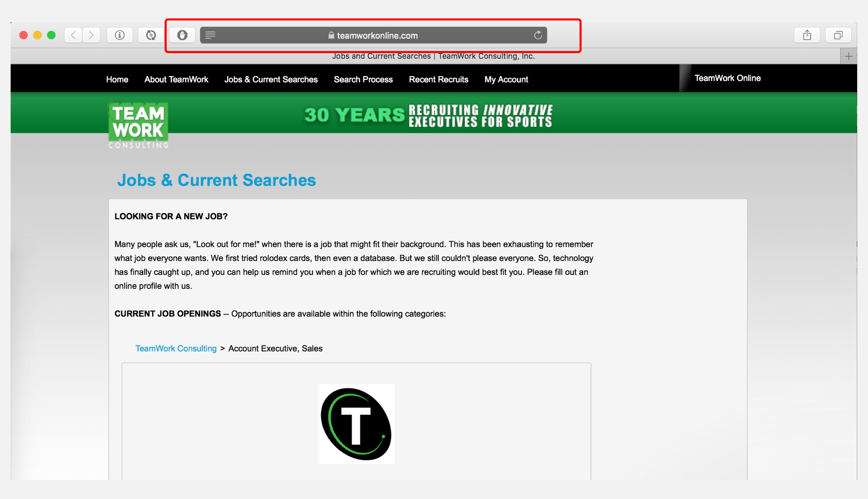Click the Search Process navigation item
The height and width of the screenshot is (499, 868).
pos(363,79)
